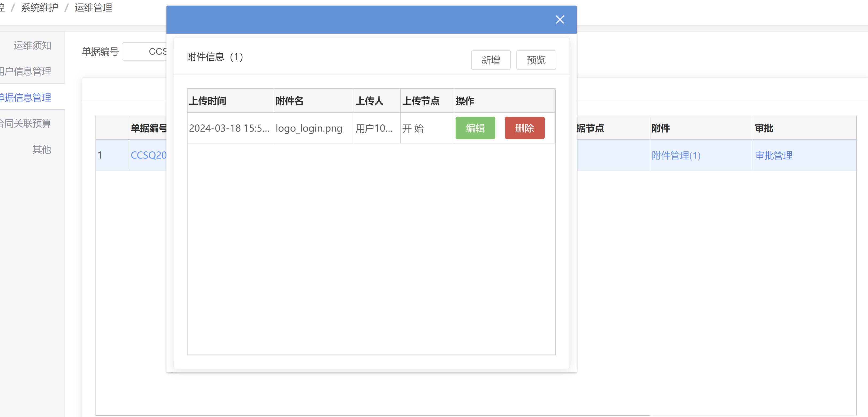Open 审批管理 link
The width and height of the screenshot is (868, 417).
(774, 155)
